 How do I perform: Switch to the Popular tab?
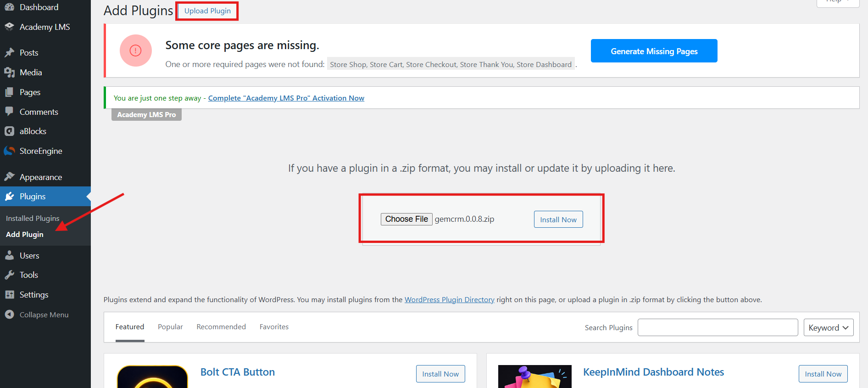170,327
